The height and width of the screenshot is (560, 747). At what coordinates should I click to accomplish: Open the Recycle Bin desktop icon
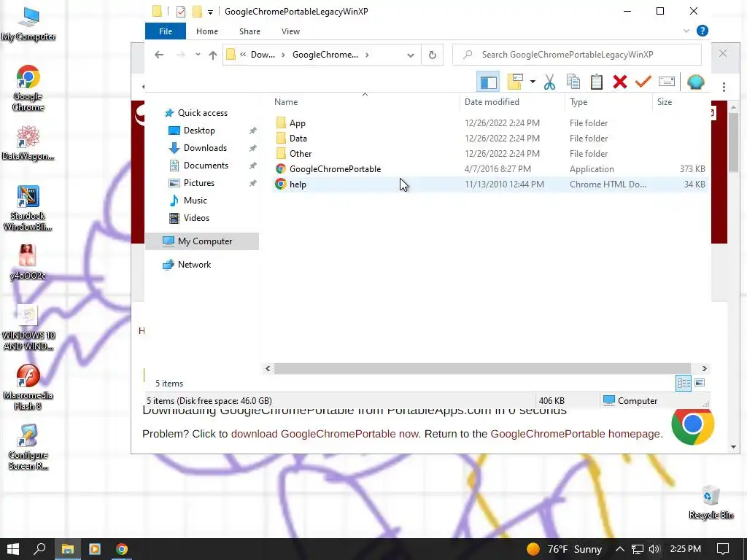click(x=711, y=502)
